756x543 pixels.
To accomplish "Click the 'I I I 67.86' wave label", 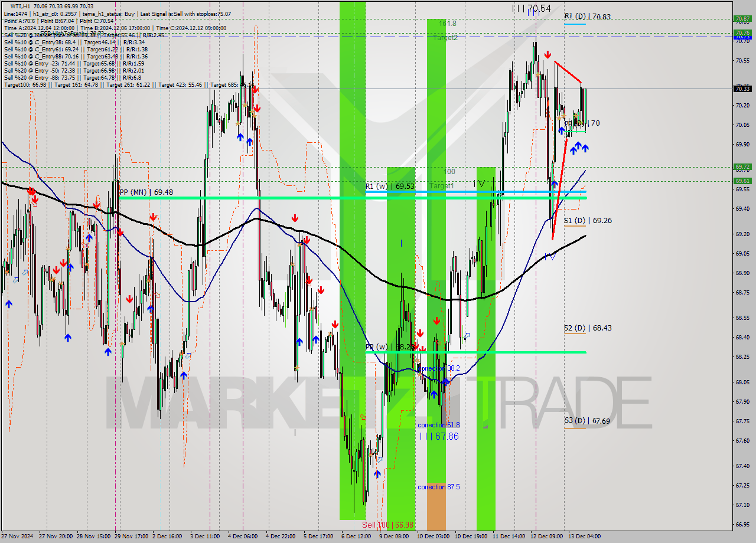I will click(438, 436).
